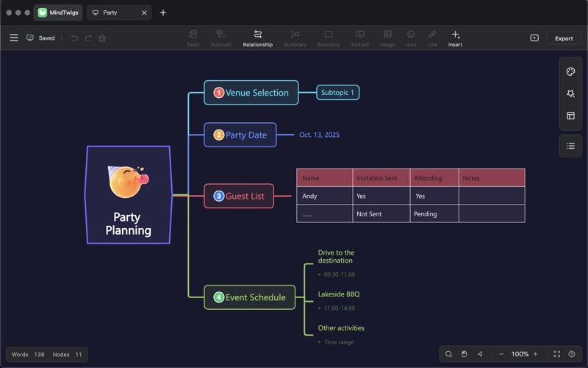
Task: Click the red number 1 marker
Action: tap(218, 93)
